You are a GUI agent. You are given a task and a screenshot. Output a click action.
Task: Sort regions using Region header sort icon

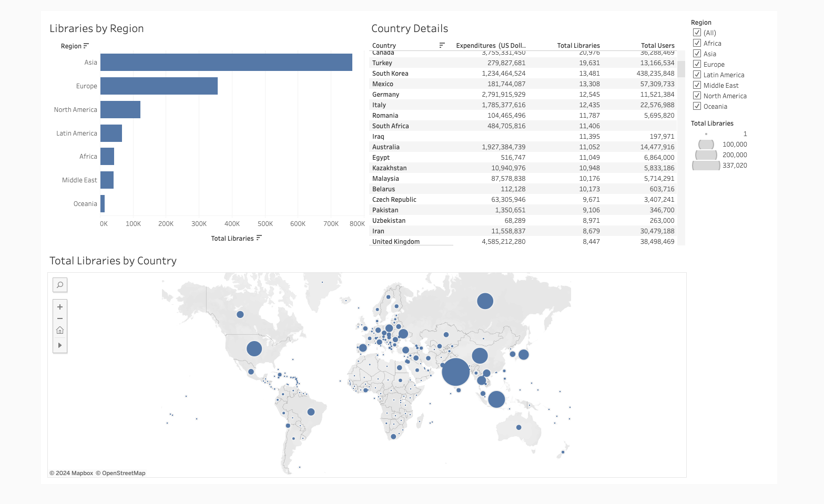point(86,46)
